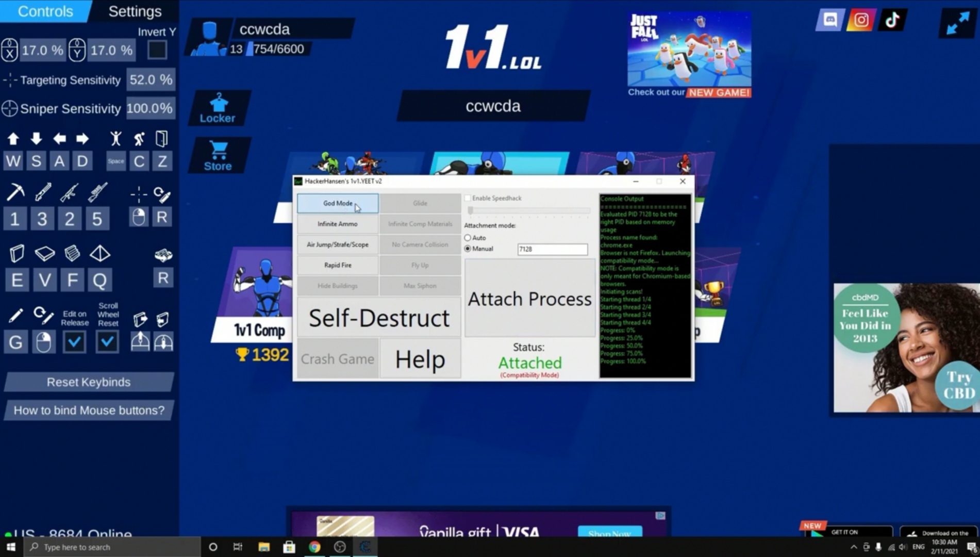
Task: Toggle Invert Y checkbox
Action: (x=157, y=50)
